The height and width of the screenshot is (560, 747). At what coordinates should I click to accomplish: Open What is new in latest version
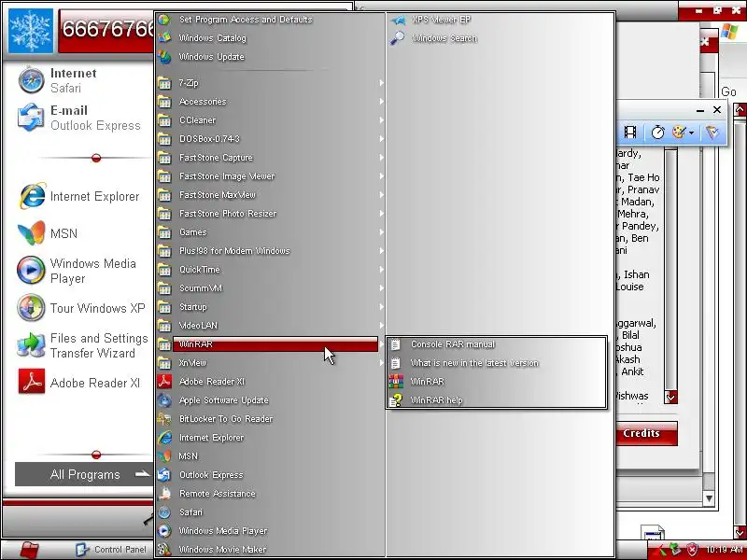[x=497, y=363]
